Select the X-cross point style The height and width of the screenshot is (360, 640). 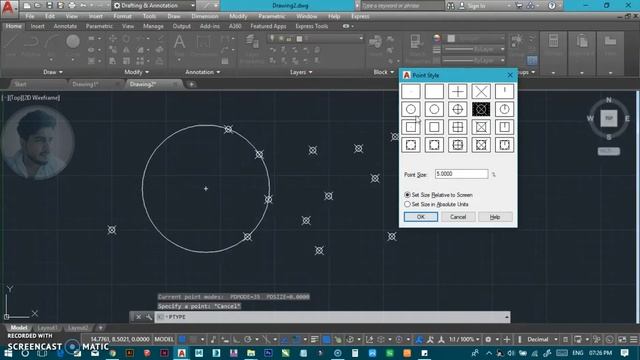[481, 91]
